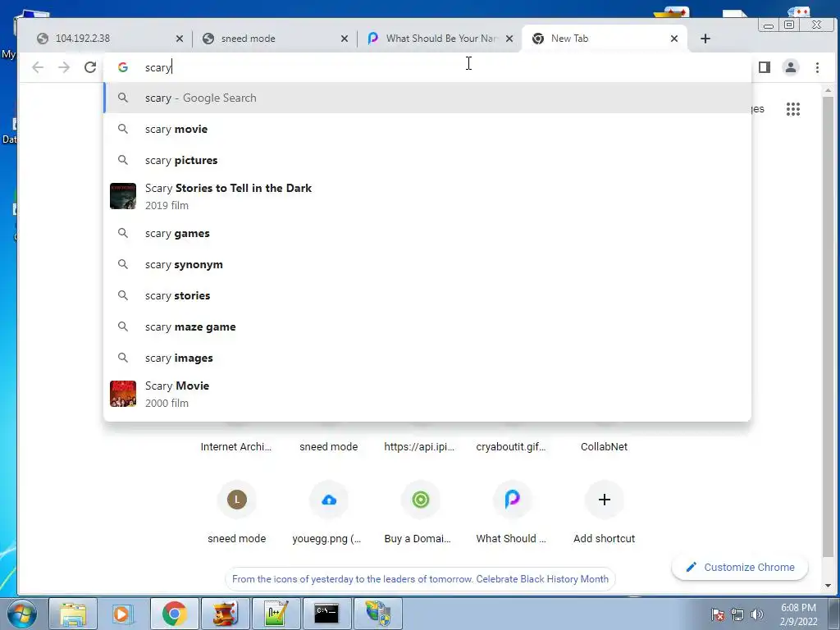This screenshot has height=630, width=840.
Task: Click the page vertical scrollbar
Action: pos(829,326)
